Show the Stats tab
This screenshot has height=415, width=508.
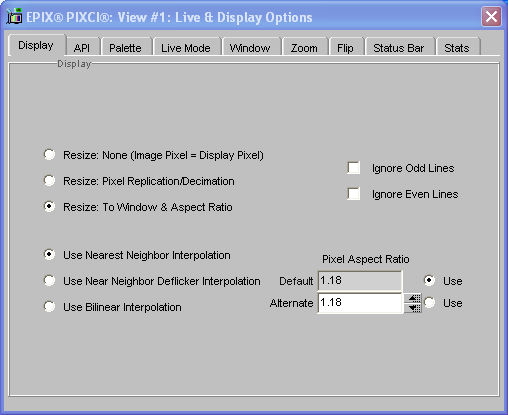(457, 48)
